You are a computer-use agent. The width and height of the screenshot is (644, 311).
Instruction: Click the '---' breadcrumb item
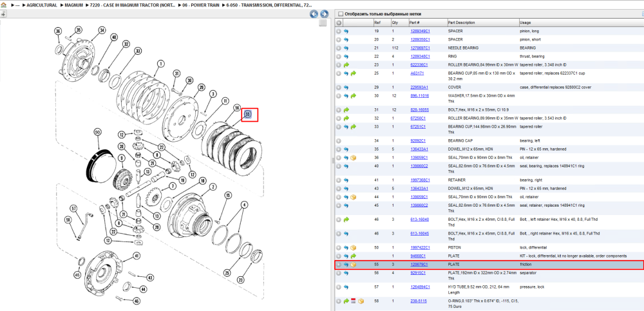click(17, 5)
